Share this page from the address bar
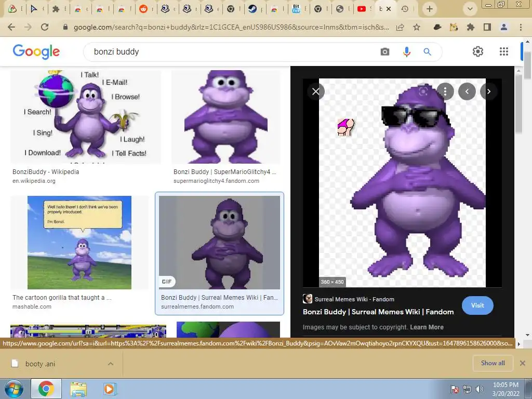Screen dimensions: 532x399 tap(400, 27)
